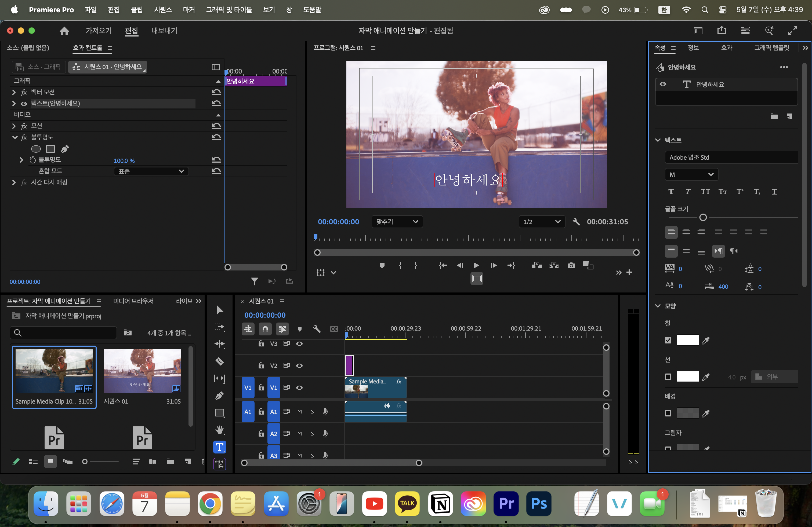This screenshot has width=812, height=527.
Task: Switch to the 내보내기 workspace
Action: click(164, 31)
